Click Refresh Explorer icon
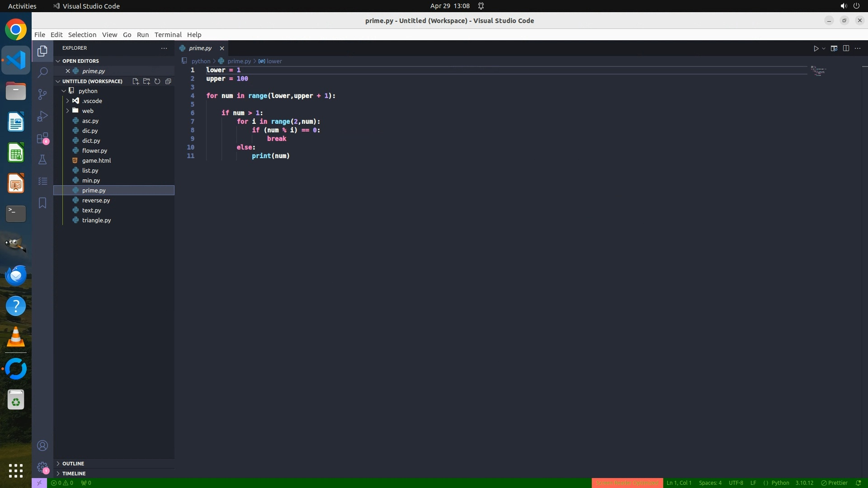Screen dimensions: 868x488 coord(157,81)
